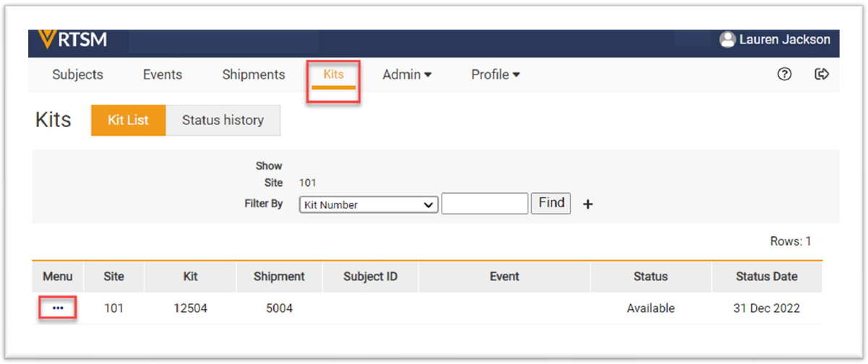The image size is (868, 364).
Task: Navigate to Shipments
Action: pos(253,74)
